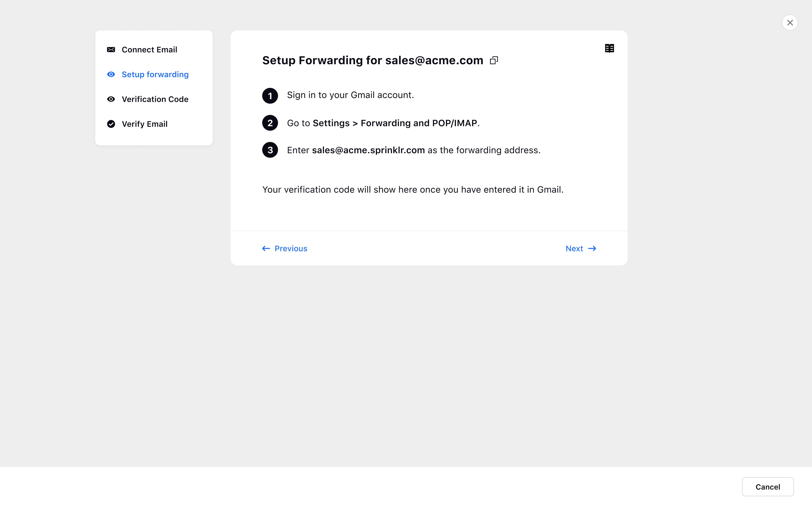Image resolution: width=812 pixels, height=507 pixels.
Task: Click the blue eye icon beside Setup forwarding
Action: pyautogui.click(x=111, y=74)
